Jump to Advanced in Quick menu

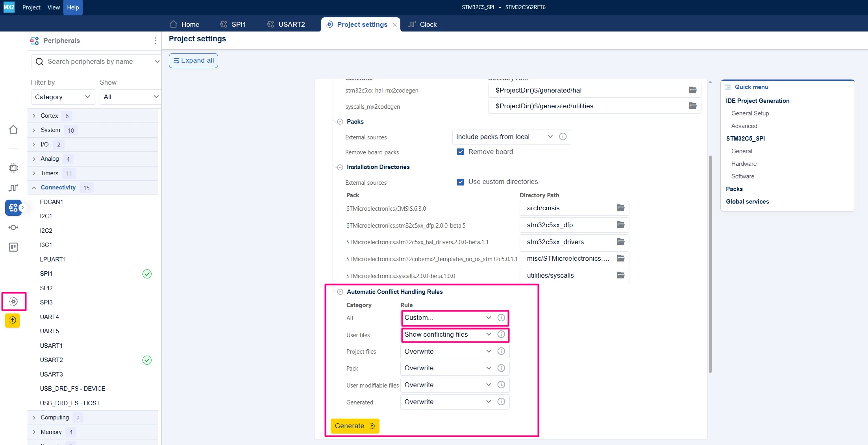(x=744, y=126)
